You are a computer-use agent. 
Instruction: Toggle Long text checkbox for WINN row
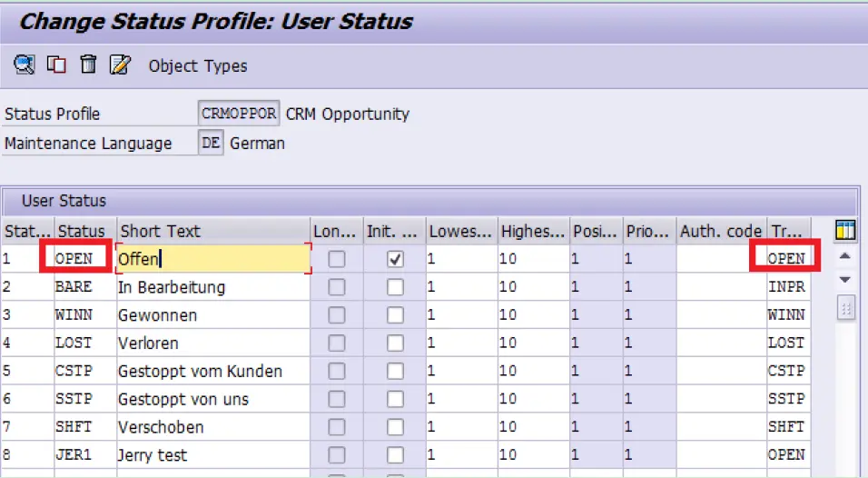(x=337, y=314)
